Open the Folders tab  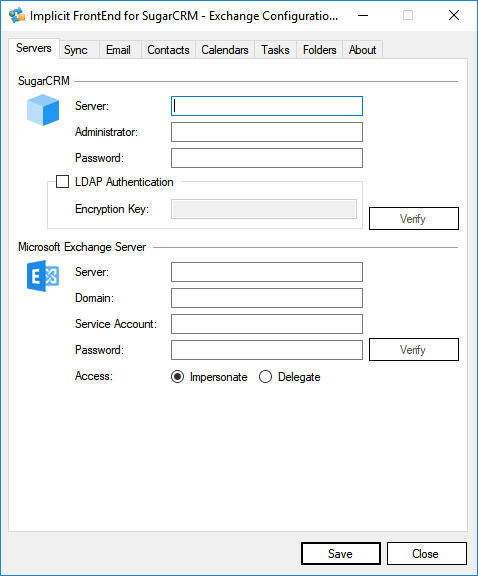coord(320,50)
